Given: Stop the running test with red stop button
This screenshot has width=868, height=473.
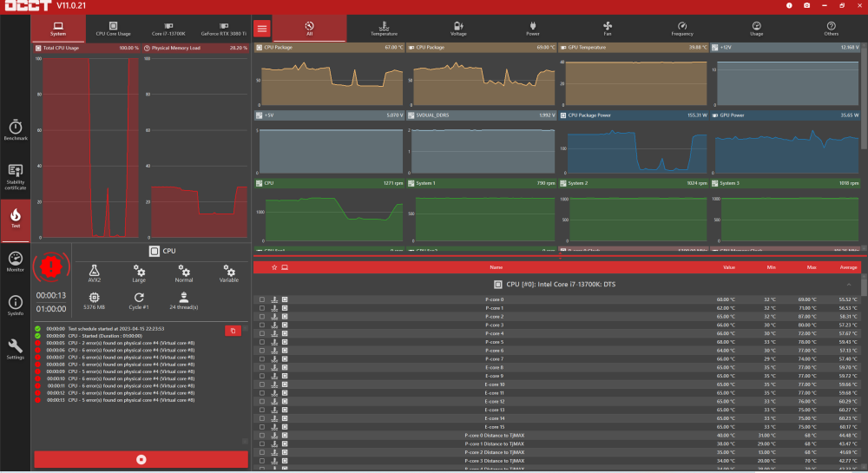Looking at the screenshot, I should [141, 459].
